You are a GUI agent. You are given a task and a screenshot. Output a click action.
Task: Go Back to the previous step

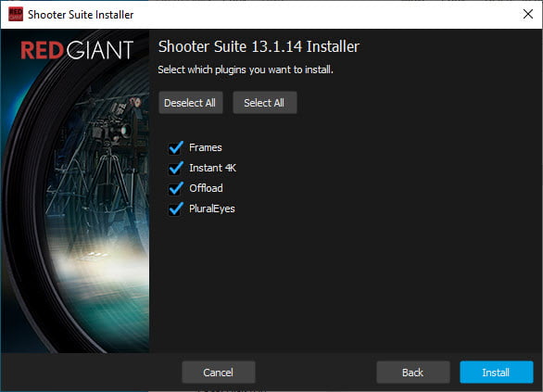(x=412, y=373)
